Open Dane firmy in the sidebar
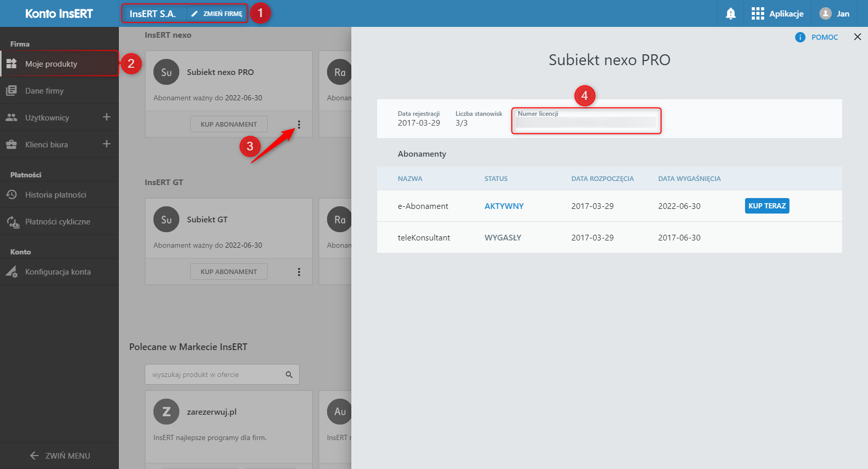The image size is (868, 469). (59, 90)
